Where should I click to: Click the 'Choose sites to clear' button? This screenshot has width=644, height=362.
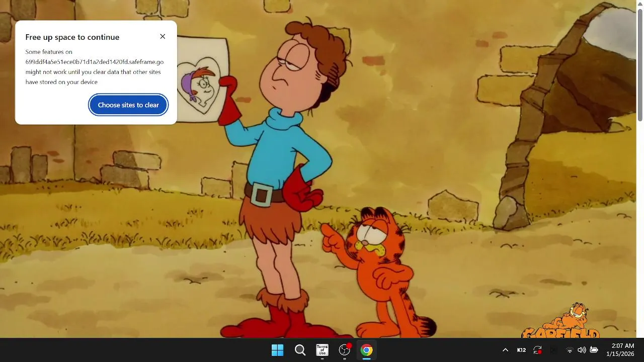pos(128,105)
